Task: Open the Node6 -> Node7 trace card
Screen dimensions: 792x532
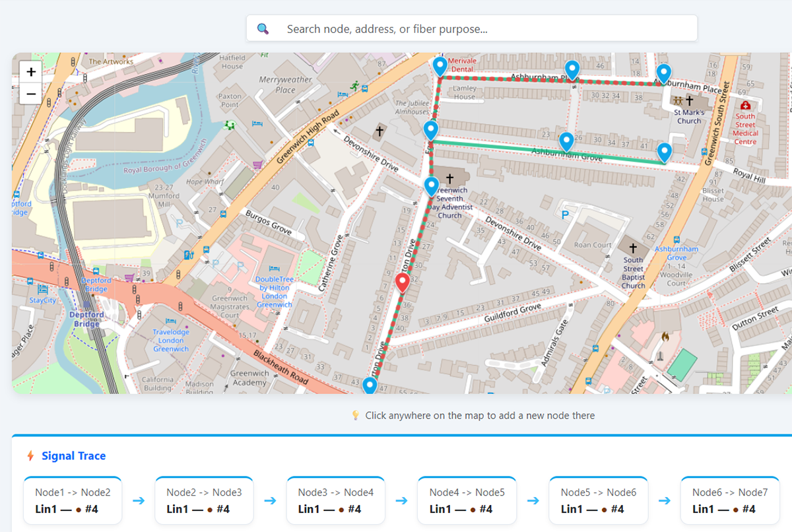Action: (x=729, y=500)
